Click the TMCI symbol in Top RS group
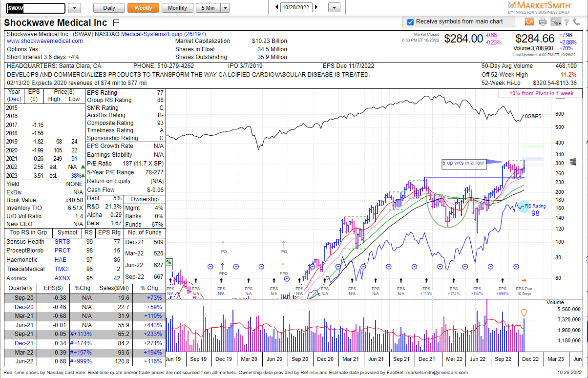 pos(62,269)
